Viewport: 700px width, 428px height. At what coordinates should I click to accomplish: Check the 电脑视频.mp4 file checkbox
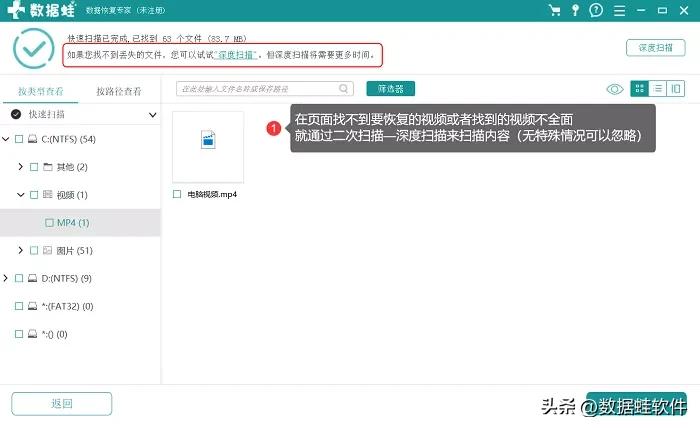pos(177,194)
